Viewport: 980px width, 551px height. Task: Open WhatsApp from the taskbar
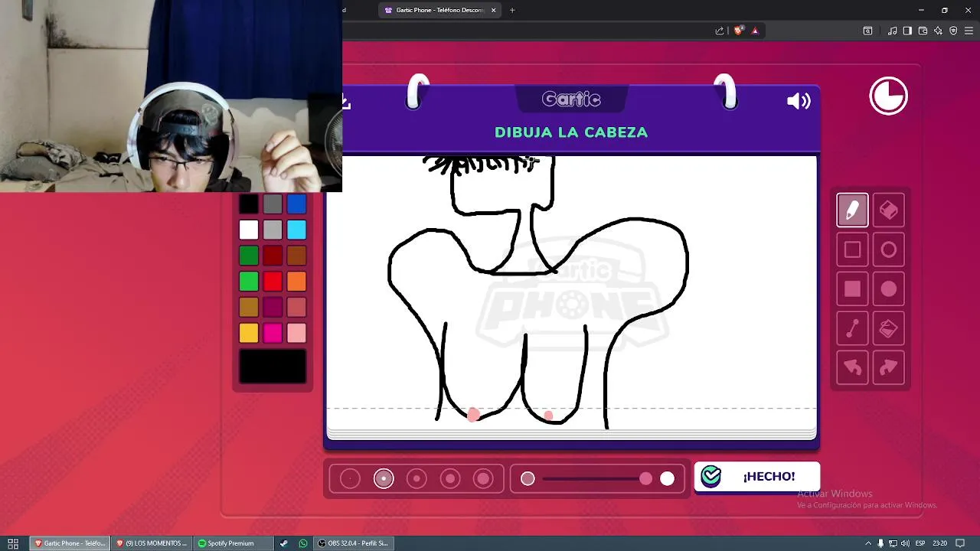pos(303,543)
